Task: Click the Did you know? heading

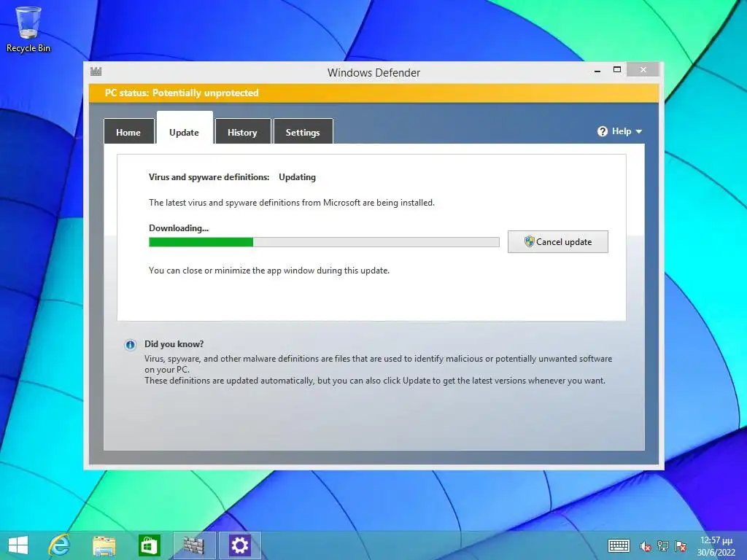Action: [x=174, y=344]
